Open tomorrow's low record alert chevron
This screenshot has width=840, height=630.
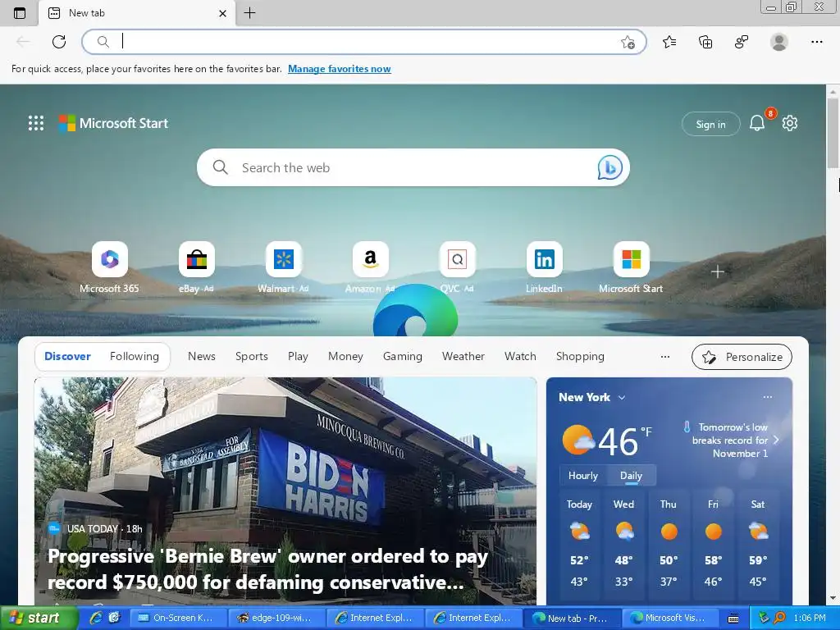(776, 440)
